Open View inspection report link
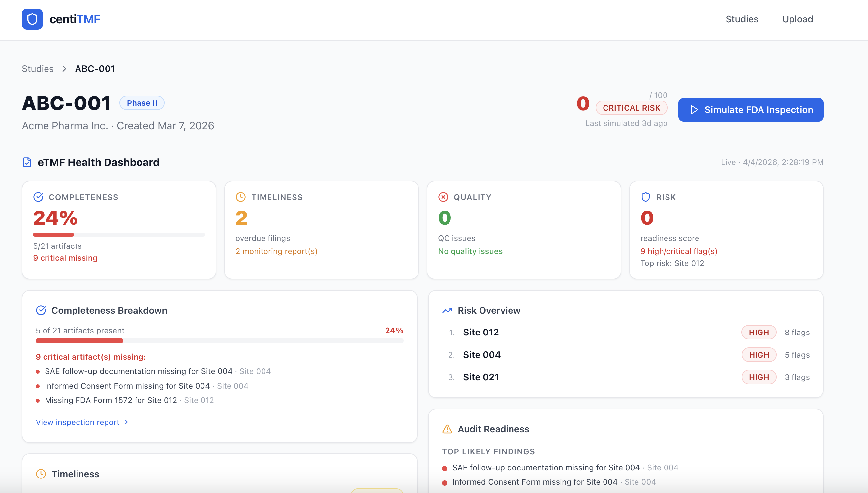868x493 pixels. tap(77, 422)
